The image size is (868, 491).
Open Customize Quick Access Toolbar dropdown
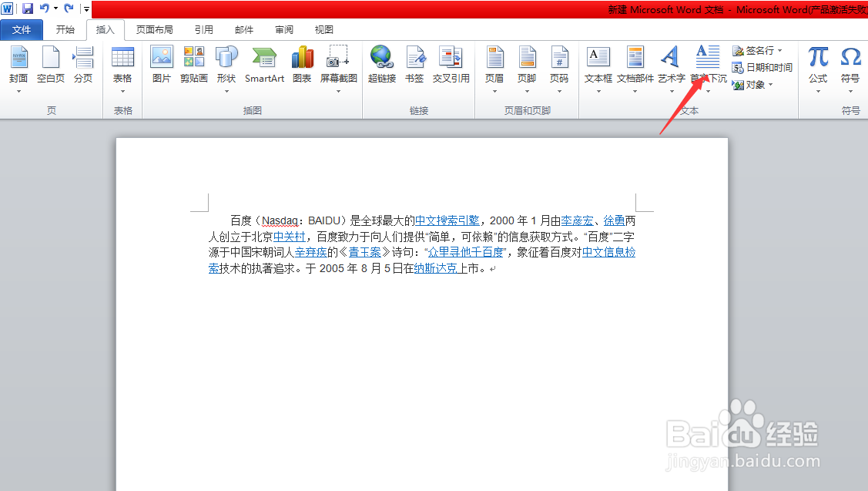pos(86,9)
